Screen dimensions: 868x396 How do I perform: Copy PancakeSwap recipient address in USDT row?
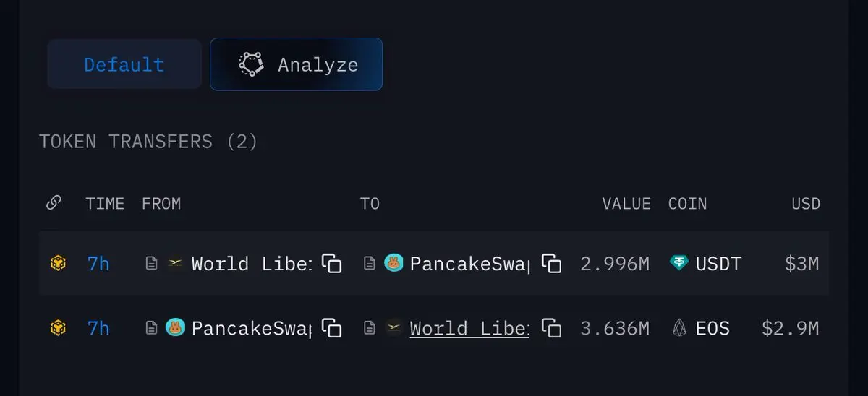coord(551,264)
